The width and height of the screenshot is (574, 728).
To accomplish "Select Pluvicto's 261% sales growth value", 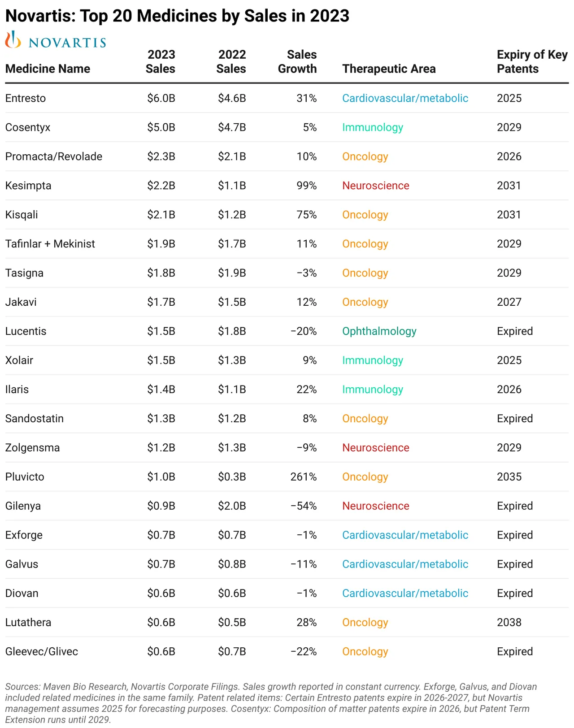I will click(x=304, y=477).
